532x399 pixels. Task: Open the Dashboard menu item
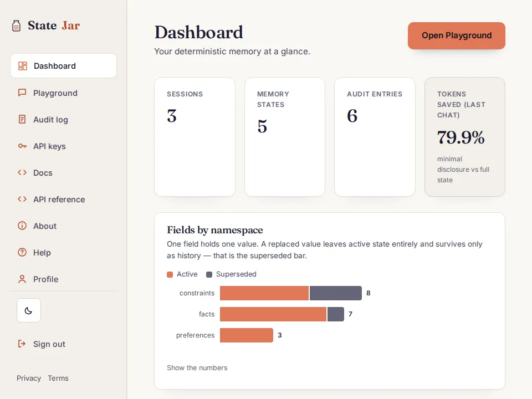click(x=63, y=66)
